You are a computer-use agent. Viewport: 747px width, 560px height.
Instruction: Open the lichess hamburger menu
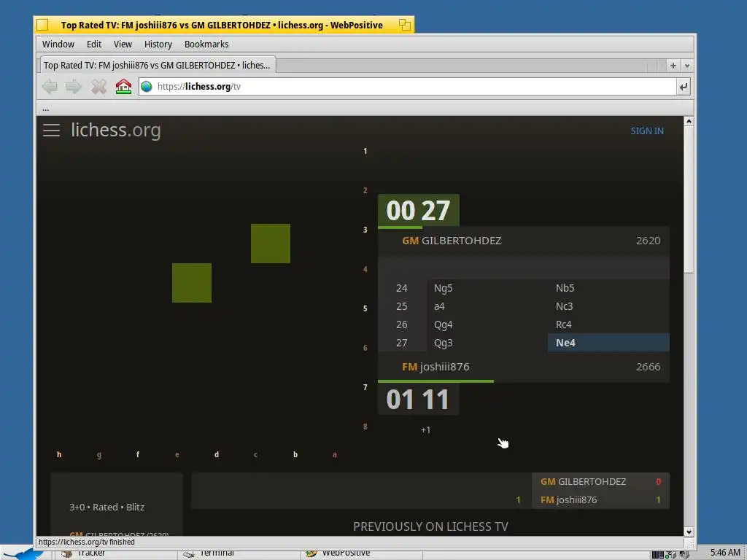click(52, 130)
